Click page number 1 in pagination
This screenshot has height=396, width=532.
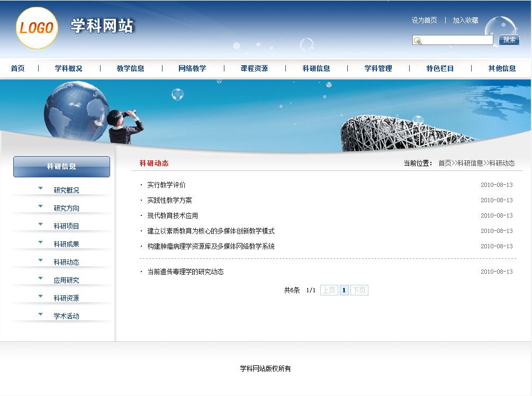[344, 290]
